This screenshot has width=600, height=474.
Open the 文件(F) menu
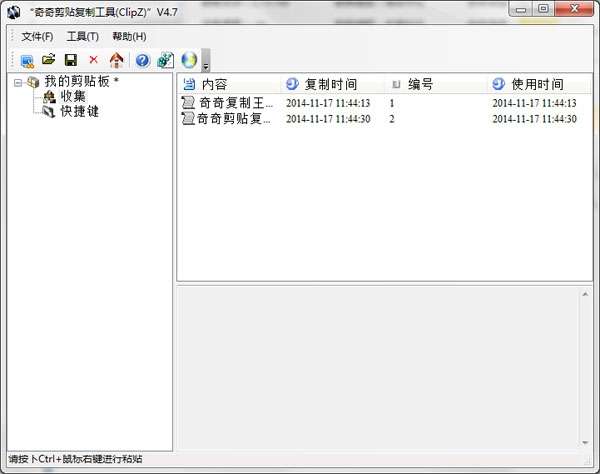tap(37, 37)
